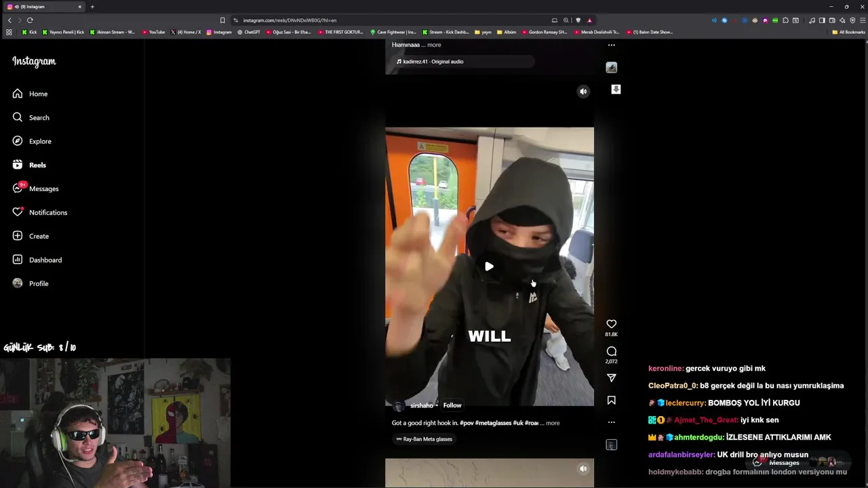Open the Albüm bookmarks folder

[x=507, y=32]
